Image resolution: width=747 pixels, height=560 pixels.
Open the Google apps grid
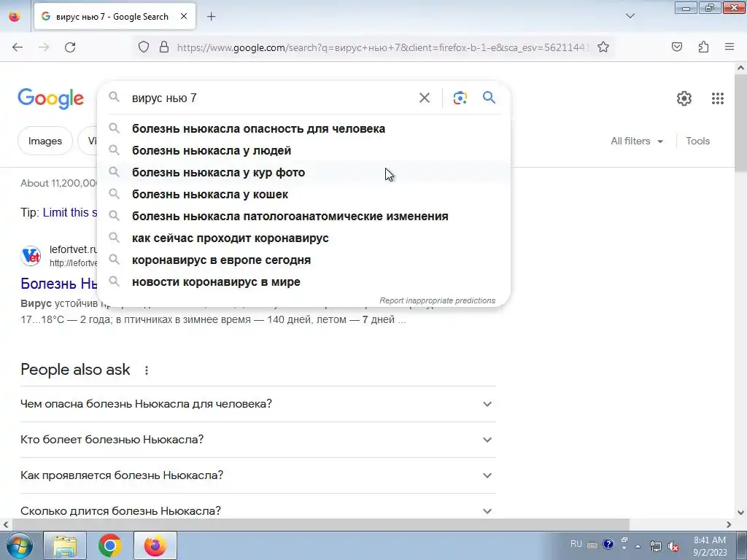[x=718, y=98]
